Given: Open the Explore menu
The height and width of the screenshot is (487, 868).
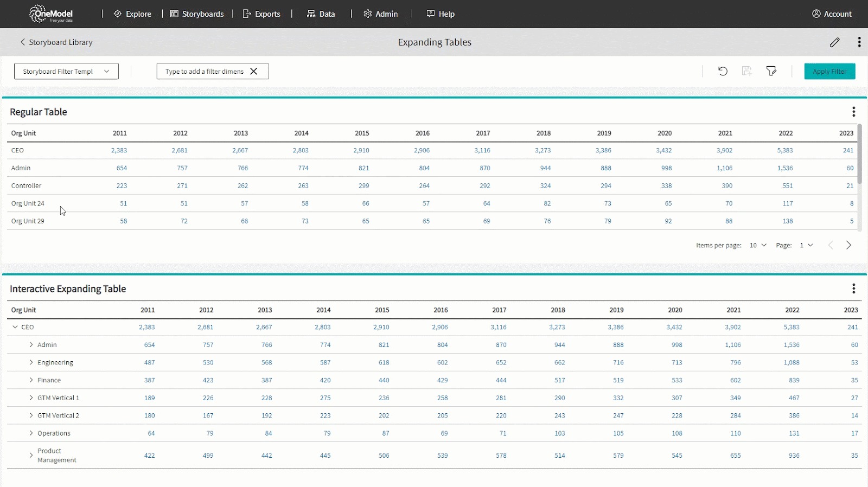Looking at the screenshot, I should click(x=132, y=14).
